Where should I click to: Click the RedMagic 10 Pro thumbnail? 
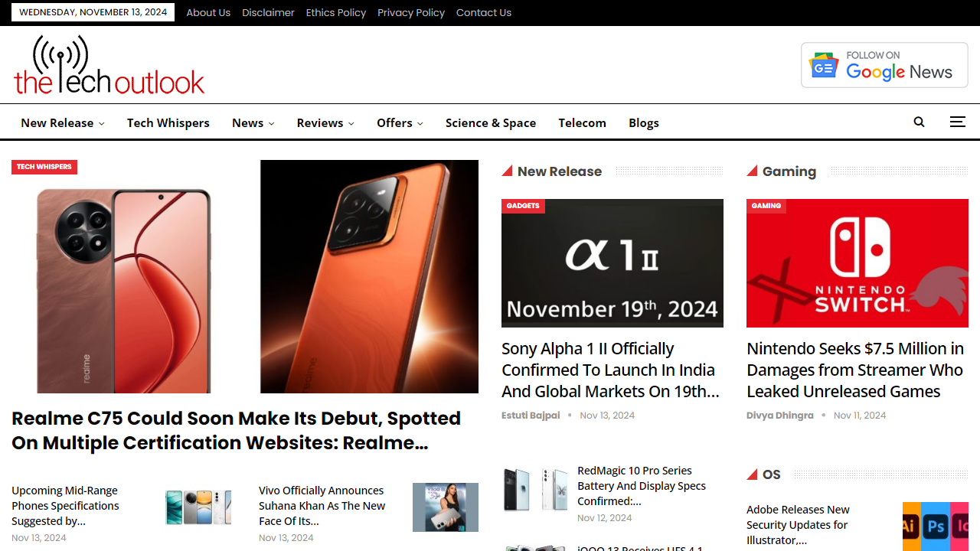[535, 489]
